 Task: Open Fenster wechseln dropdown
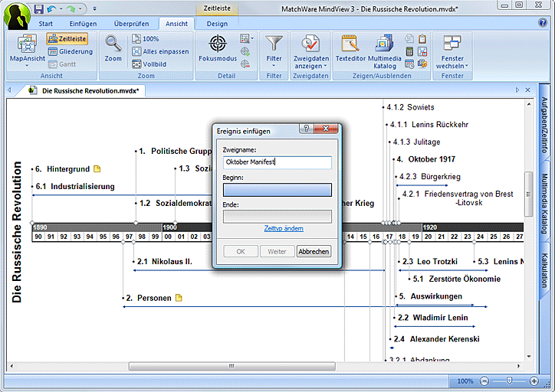[x=452, y=51]
